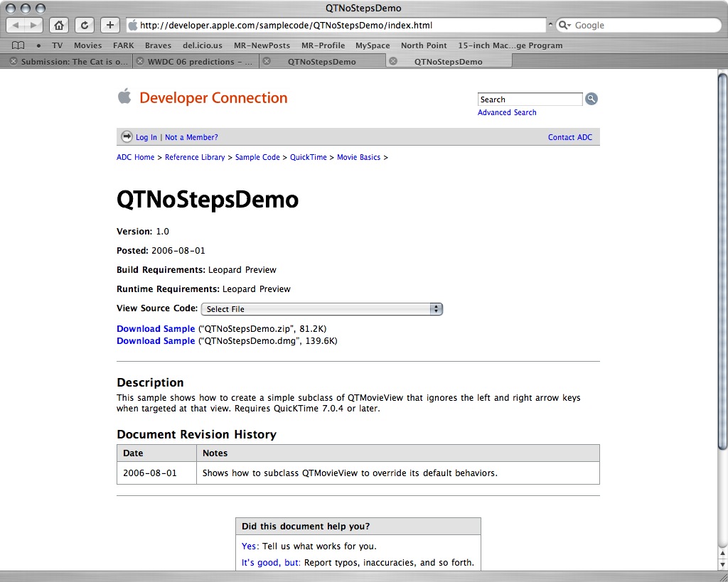Close the first QTNoStepsDemo tab
Viewport: 728px width, 582px height.
(x=267, y=61)
